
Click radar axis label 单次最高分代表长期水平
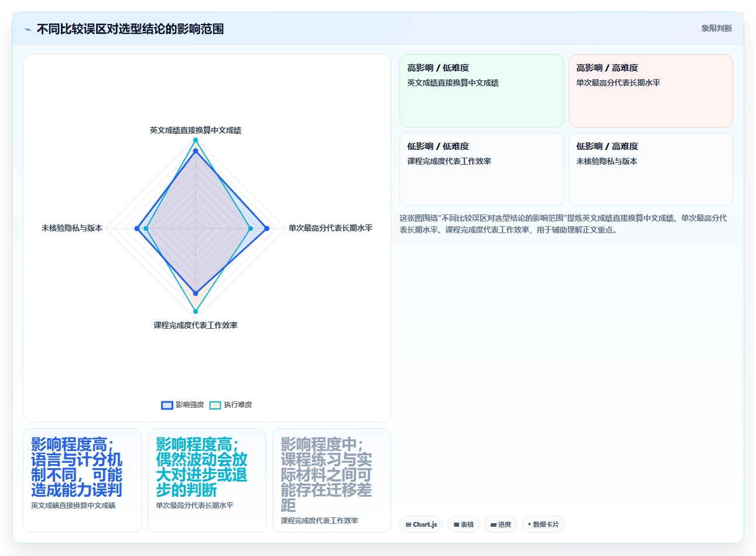pos(330,228)
